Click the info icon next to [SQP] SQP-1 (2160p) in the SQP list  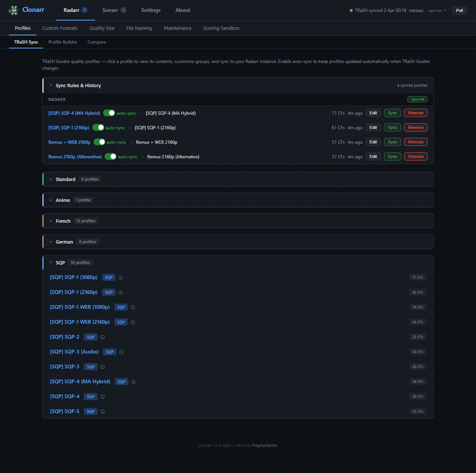[121, 293]
